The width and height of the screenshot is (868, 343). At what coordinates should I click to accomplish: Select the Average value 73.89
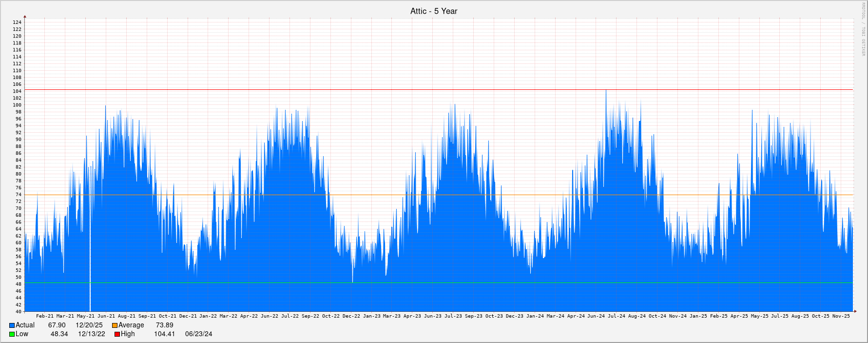coord(164,325)
